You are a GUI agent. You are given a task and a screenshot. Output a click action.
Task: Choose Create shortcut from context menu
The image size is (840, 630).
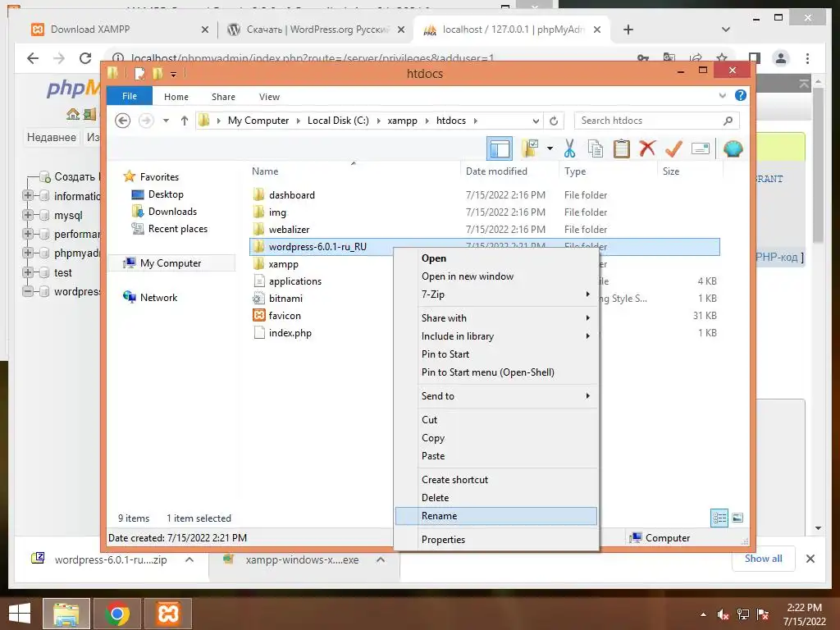(x=496, y=479)
